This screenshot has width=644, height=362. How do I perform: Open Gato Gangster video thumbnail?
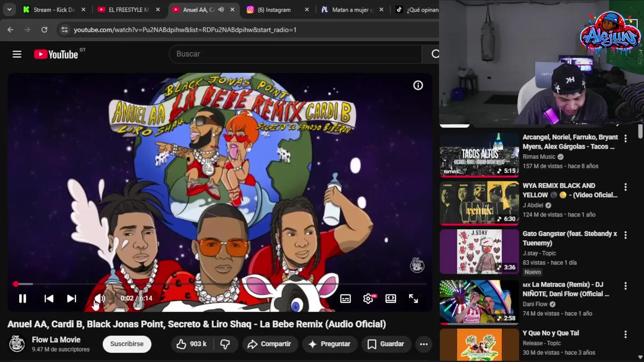(x=479, y=251)
